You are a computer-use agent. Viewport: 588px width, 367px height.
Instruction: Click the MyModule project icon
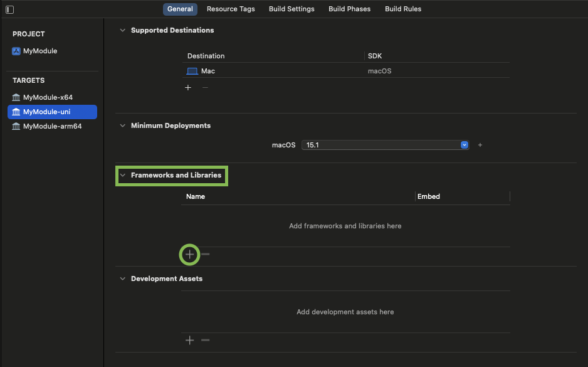pos(16,51)
